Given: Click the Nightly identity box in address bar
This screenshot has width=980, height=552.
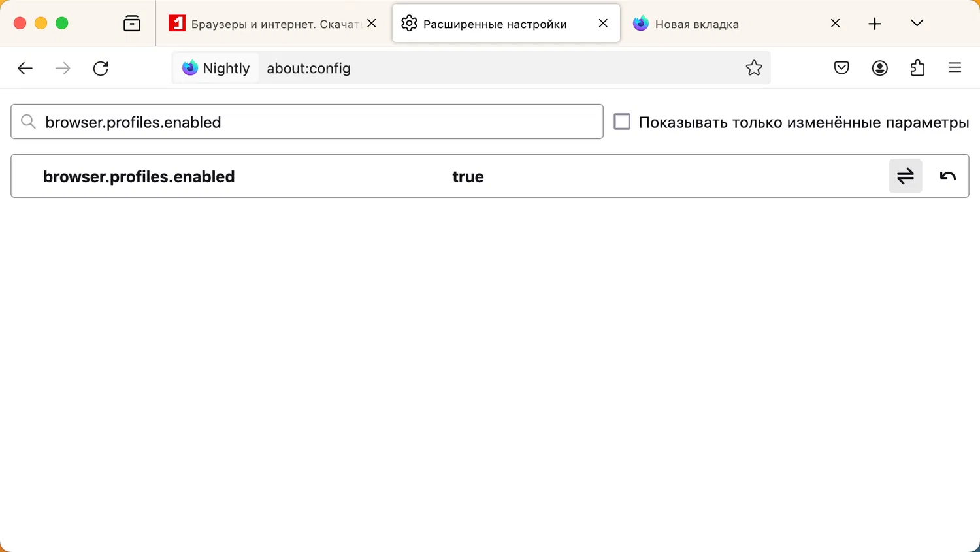Looking at the screenshot, I should [x=216, y=68].
